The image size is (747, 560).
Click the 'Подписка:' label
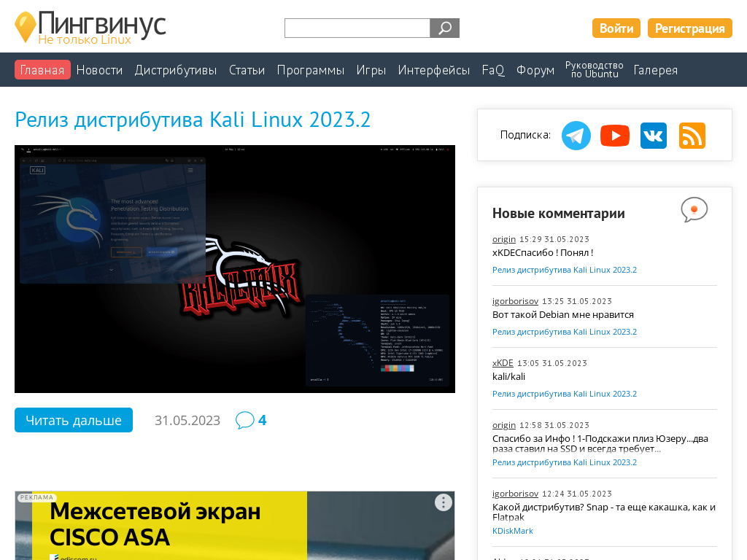(525, 135)
